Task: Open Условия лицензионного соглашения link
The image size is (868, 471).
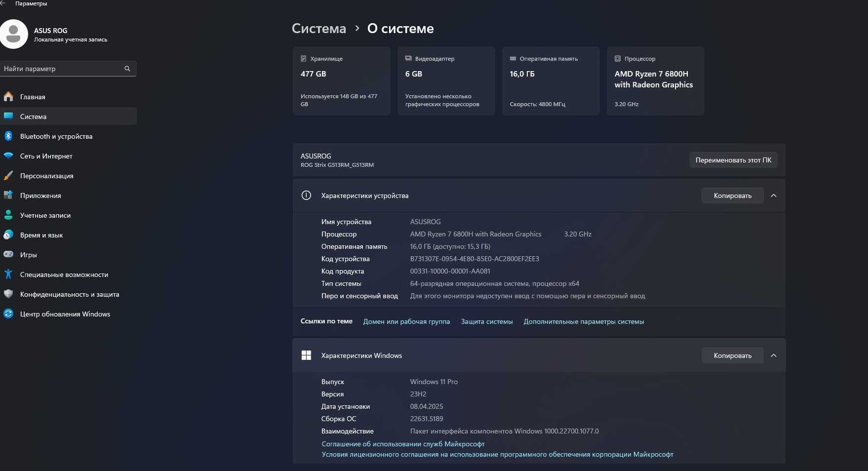Action: click(497, 454)
